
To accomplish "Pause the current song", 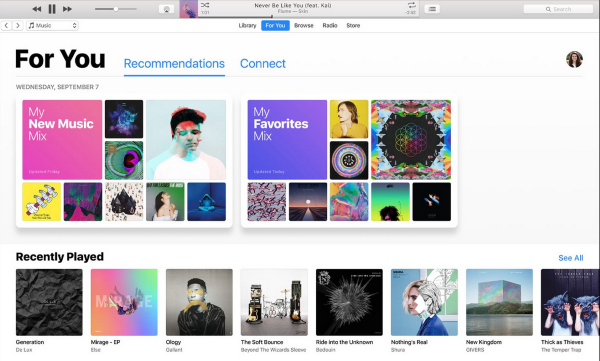I will point(52,9).
